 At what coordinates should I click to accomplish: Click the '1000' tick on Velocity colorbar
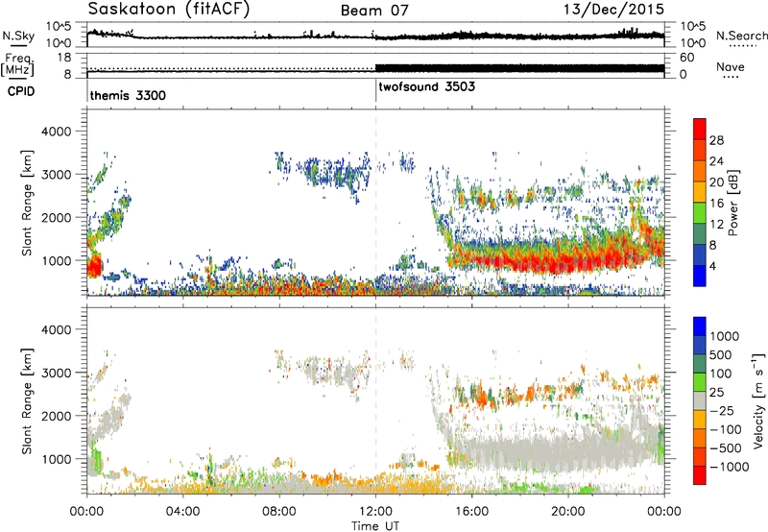[x=724, y=336]
